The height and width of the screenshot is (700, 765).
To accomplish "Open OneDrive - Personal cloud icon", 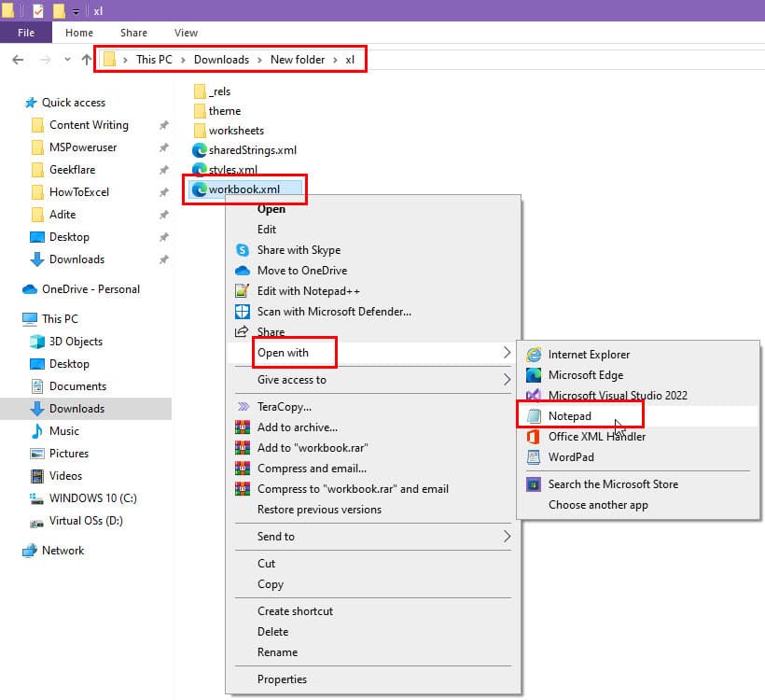I will tap(30, 289).
